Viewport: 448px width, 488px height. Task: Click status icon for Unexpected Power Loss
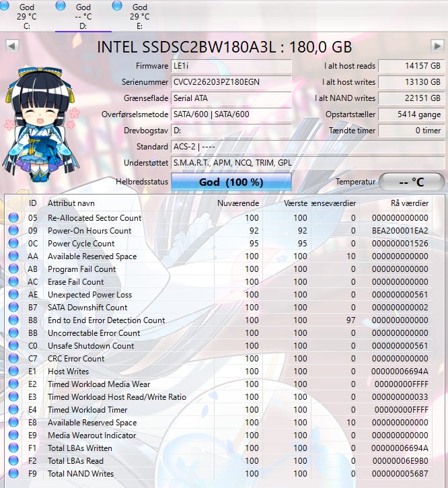[13, 294]
